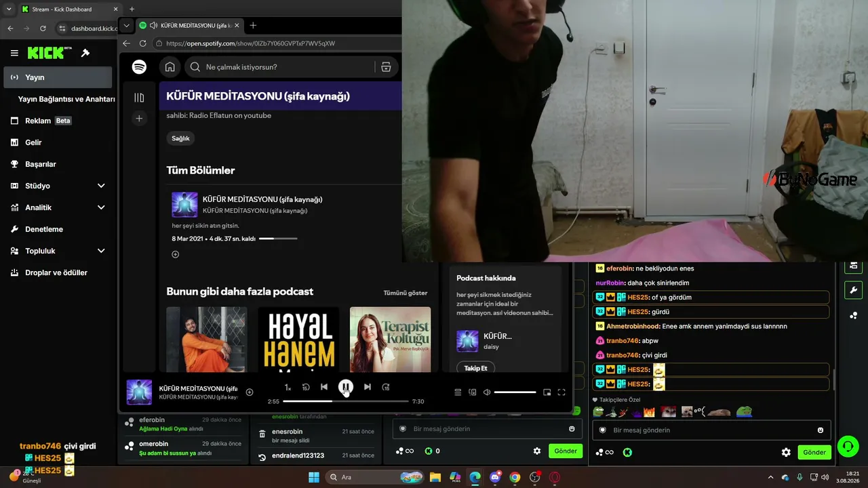Click the gavel moderator icon beside Kick logo
Screen dimensions: 868x488
click(x=85, y=53)
